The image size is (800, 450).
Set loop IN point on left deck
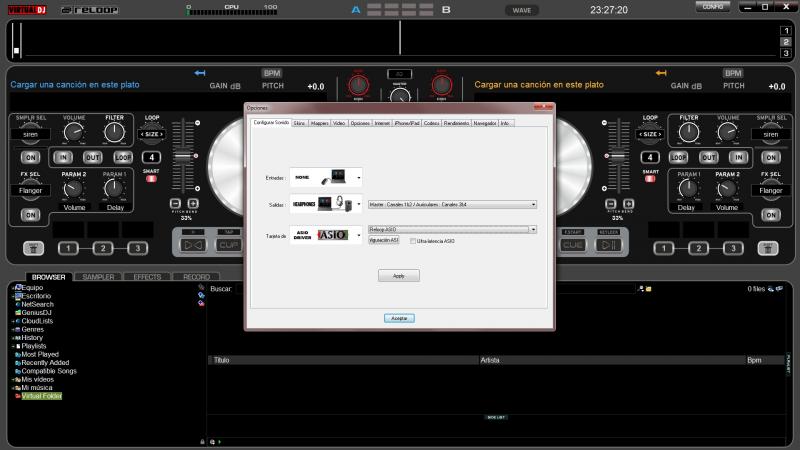click(63, 157)
